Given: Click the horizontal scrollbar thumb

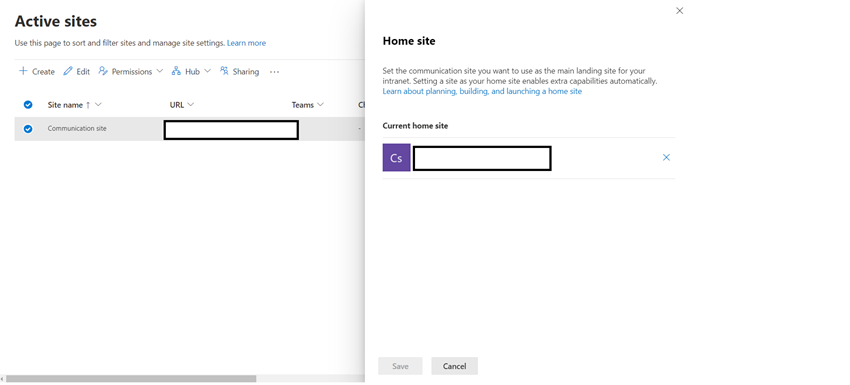Looking at the screenshot, I should click(x=131, y=378).
